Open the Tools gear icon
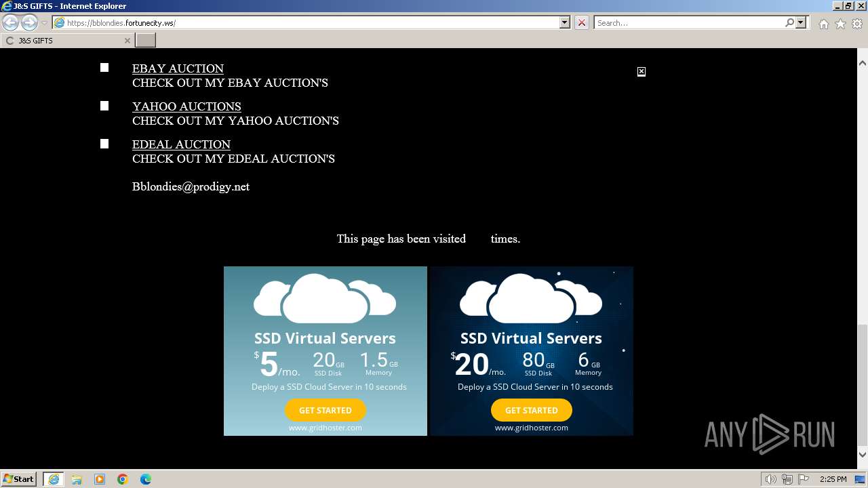This screenshot has height=488, width=868. click(x=857, y=24)
